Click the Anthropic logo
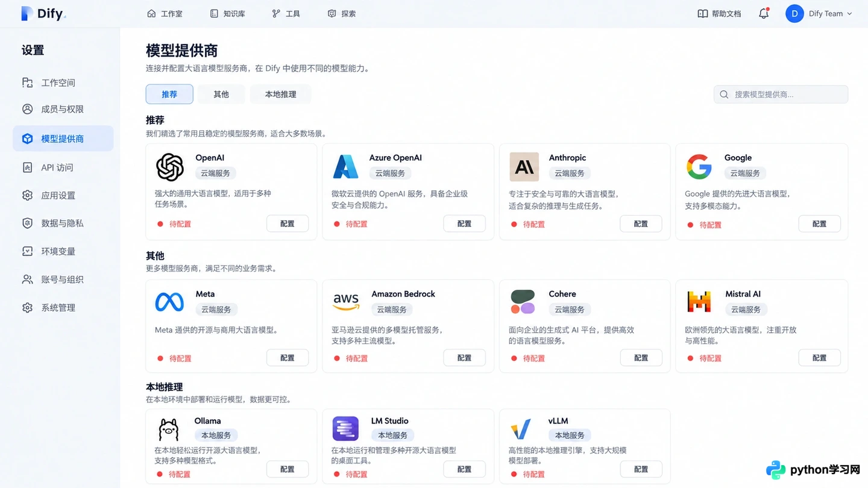Screen dimensions: 868x488 (x=524, y=167)
